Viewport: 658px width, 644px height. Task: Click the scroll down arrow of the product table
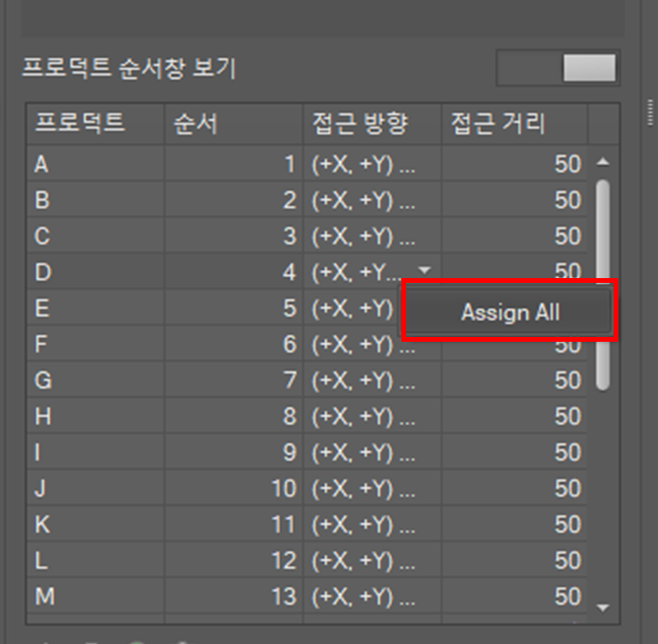coord(603,607)
